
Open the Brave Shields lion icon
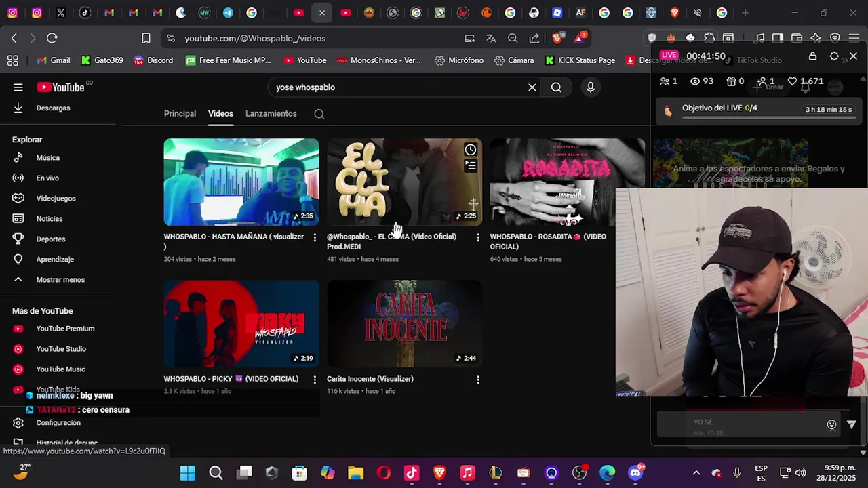coord(557,39)
